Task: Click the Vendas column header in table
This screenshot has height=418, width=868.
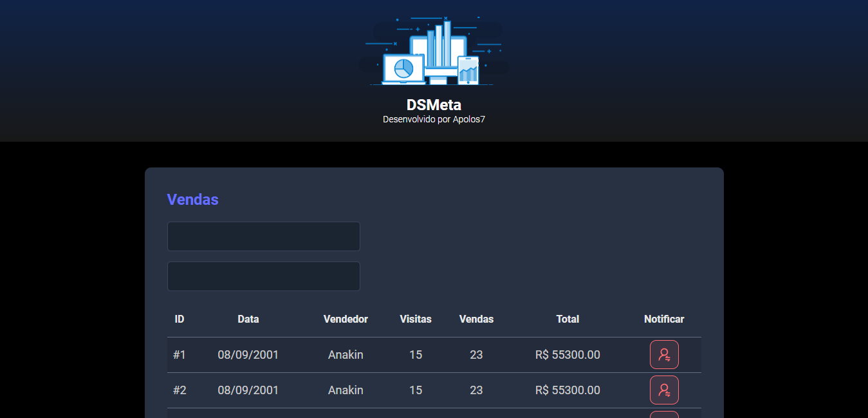Action: click(x=476, y=319)
